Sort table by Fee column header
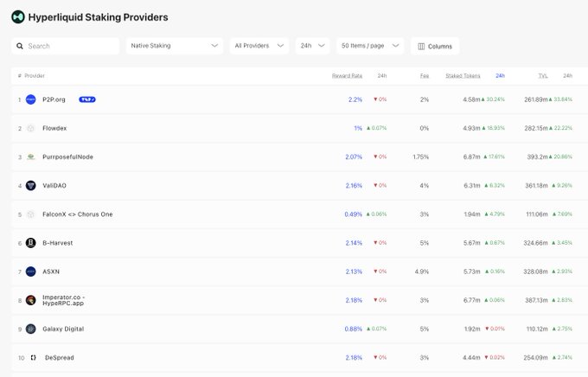588x377 pixels. click(424, 76)
